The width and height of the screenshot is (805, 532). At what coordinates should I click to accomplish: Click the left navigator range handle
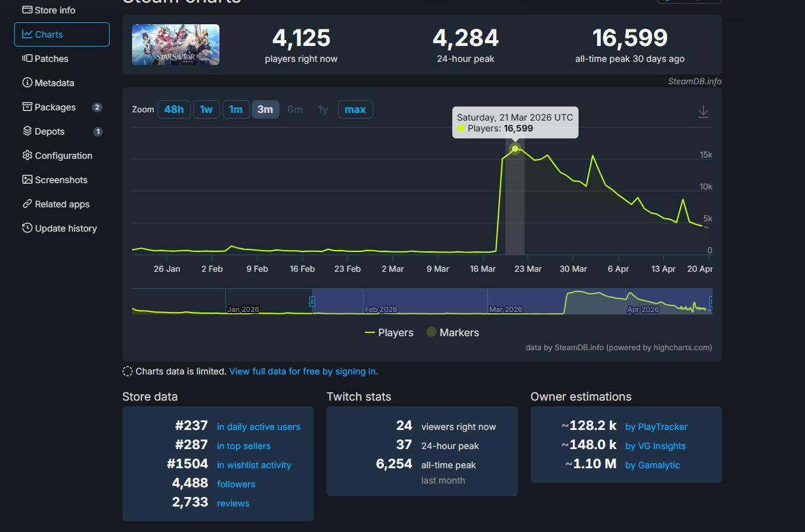pos(312,301)
